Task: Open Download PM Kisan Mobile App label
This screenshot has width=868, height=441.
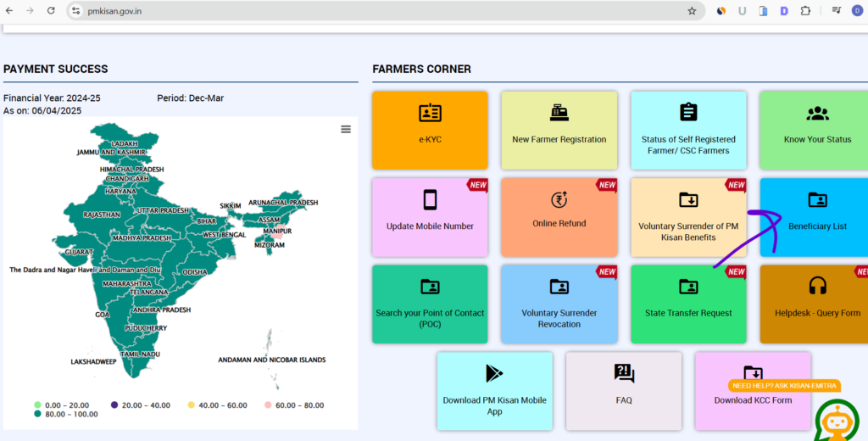Action: pos(494,406)
